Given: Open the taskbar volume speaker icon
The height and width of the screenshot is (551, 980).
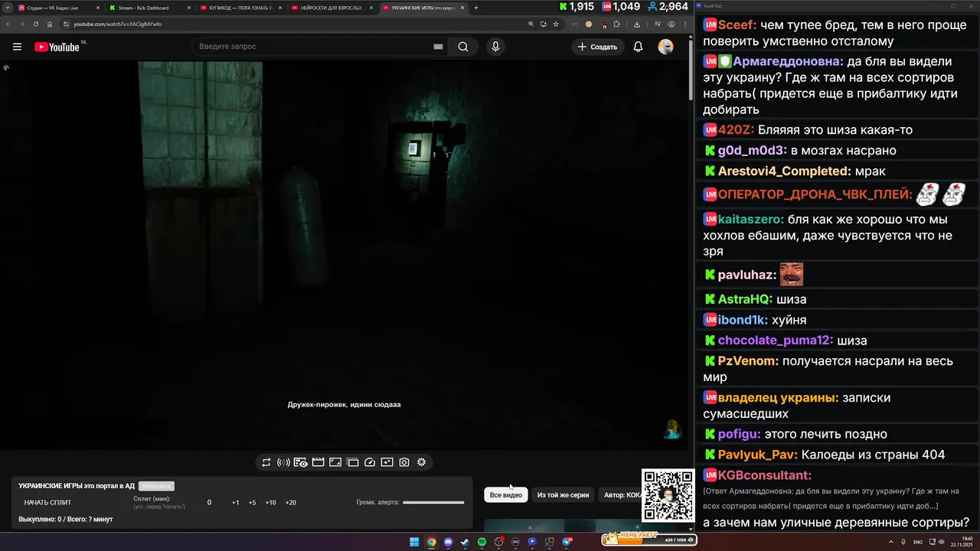Looking at the screenshot, I should [942, 542].
